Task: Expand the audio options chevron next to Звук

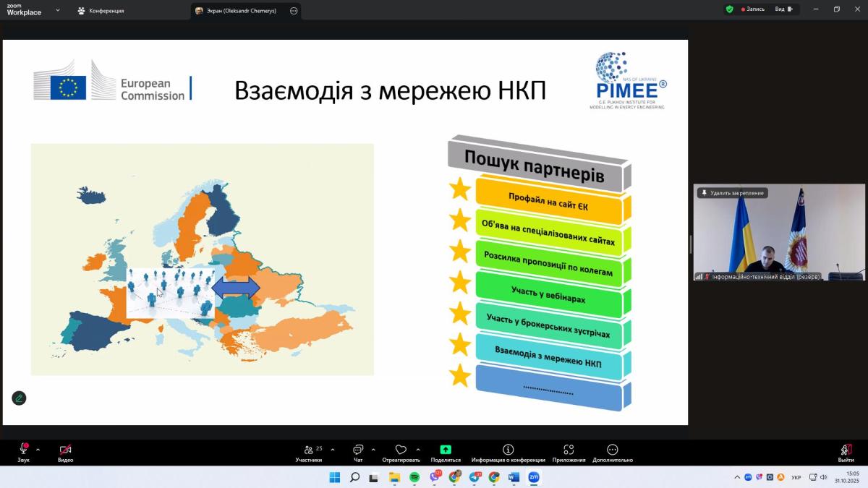Action: 38,449
